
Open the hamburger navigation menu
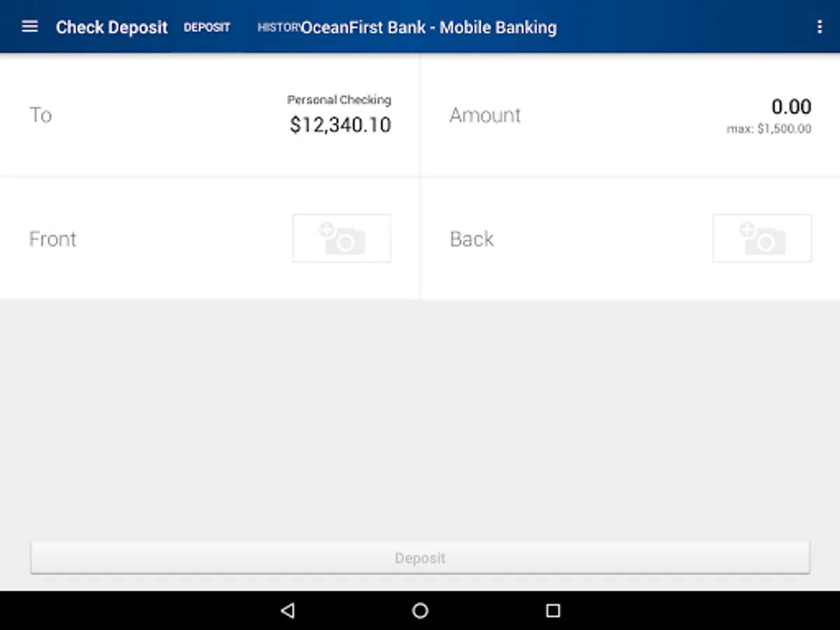point(29,27)
